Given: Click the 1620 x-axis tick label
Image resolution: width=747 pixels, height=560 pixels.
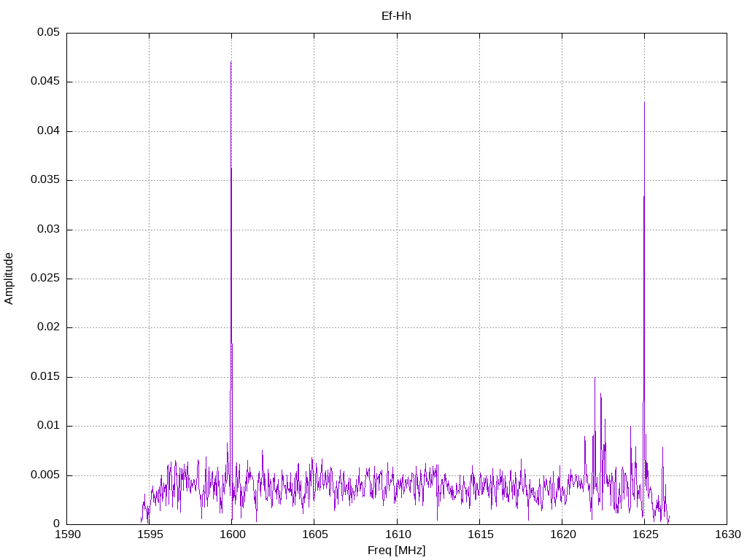Looking at the screenshot, I should 562,534.
